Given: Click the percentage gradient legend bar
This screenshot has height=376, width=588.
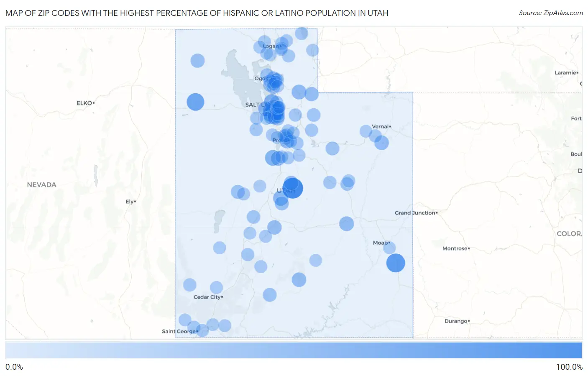Looking at the screenshot, I should pos(294,350).
